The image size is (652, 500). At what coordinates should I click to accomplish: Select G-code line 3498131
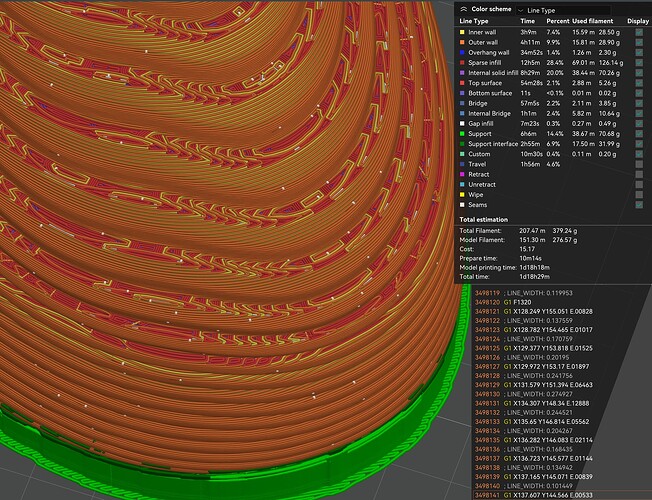534,403
